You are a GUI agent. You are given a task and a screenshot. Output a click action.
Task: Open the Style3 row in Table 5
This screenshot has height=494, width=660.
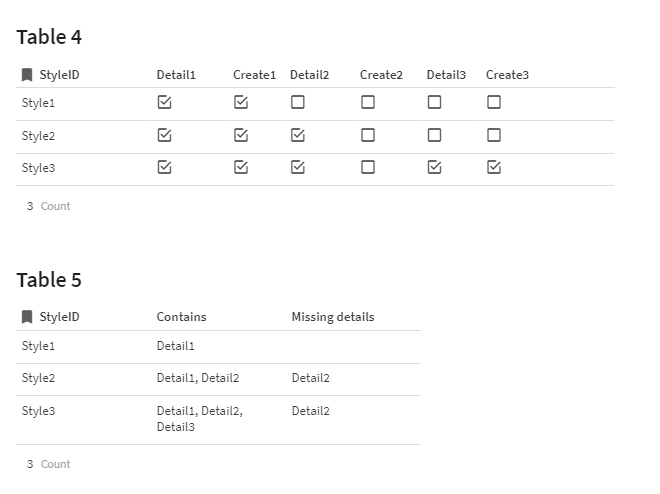pos(39,411)
